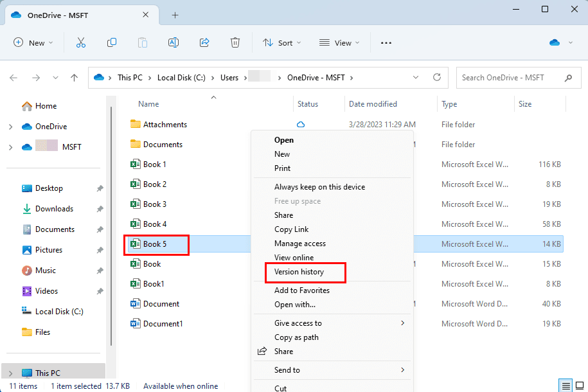Image resolution: width=588 pixels, height=392 pixels.
Task: Go forward with the right arrow
Action: (x=36, y=78)
